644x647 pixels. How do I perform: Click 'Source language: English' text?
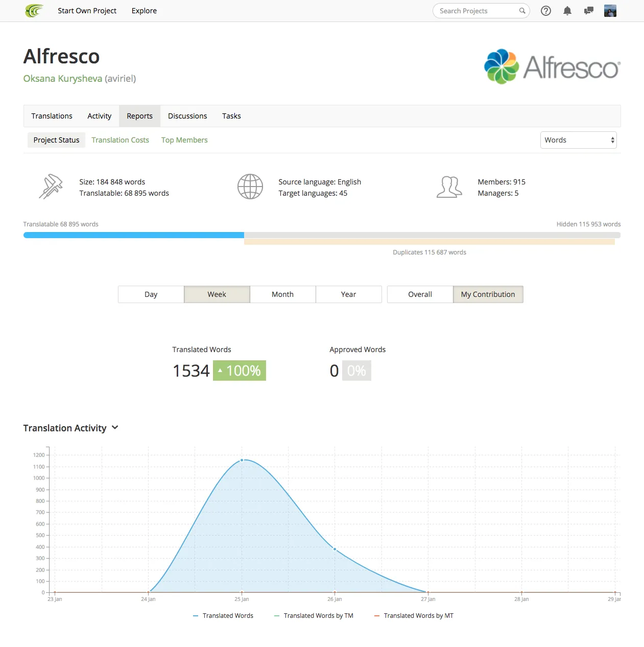tap(320, 182)
